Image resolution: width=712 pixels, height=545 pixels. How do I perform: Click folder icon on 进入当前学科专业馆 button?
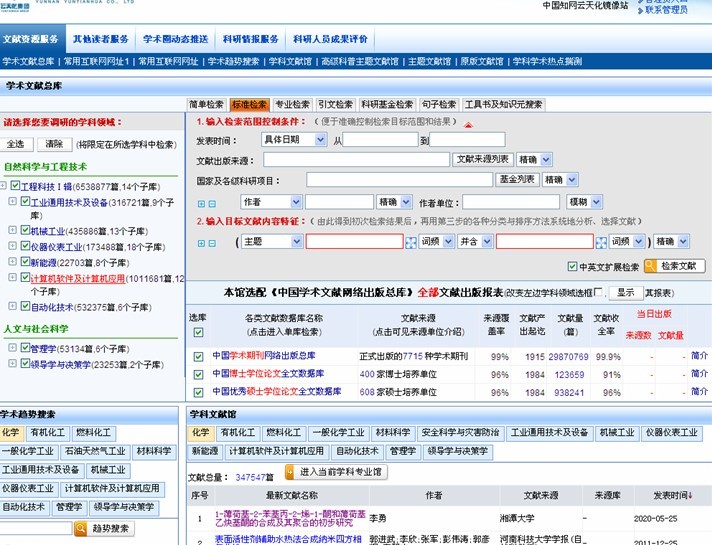click(x=291, y=471)
